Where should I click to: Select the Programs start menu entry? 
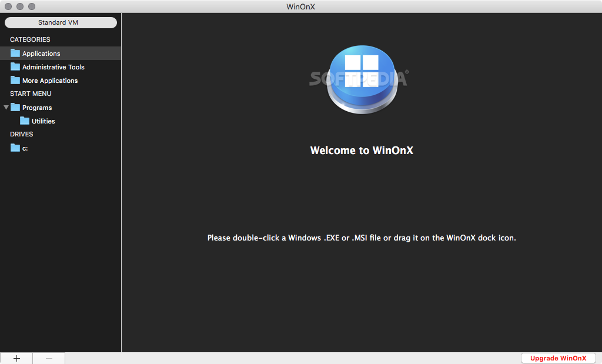37,108
